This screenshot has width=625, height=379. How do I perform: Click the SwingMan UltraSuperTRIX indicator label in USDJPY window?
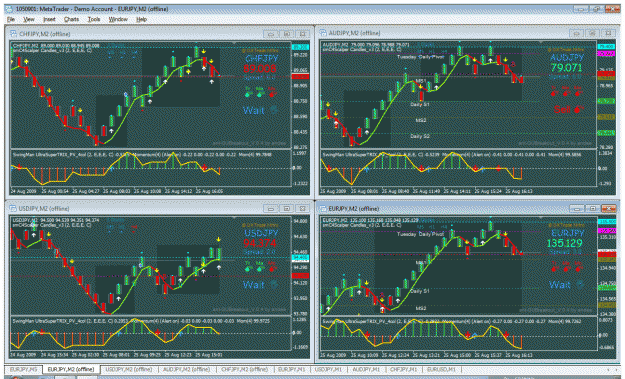(x=64, y=321)
